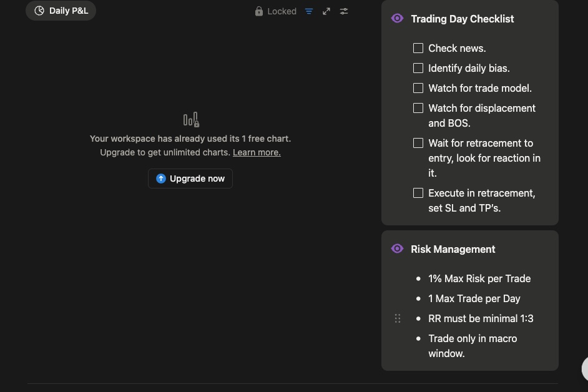Check the 'Check news.' checkbox
Viewport: 588px width, 392px height.
418,48
